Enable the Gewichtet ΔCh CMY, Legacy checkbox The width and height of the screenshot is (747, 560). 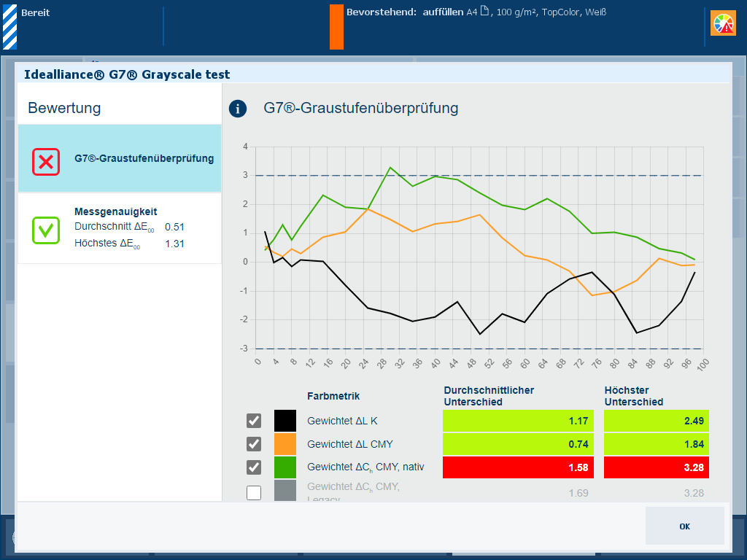coord(254,493)
